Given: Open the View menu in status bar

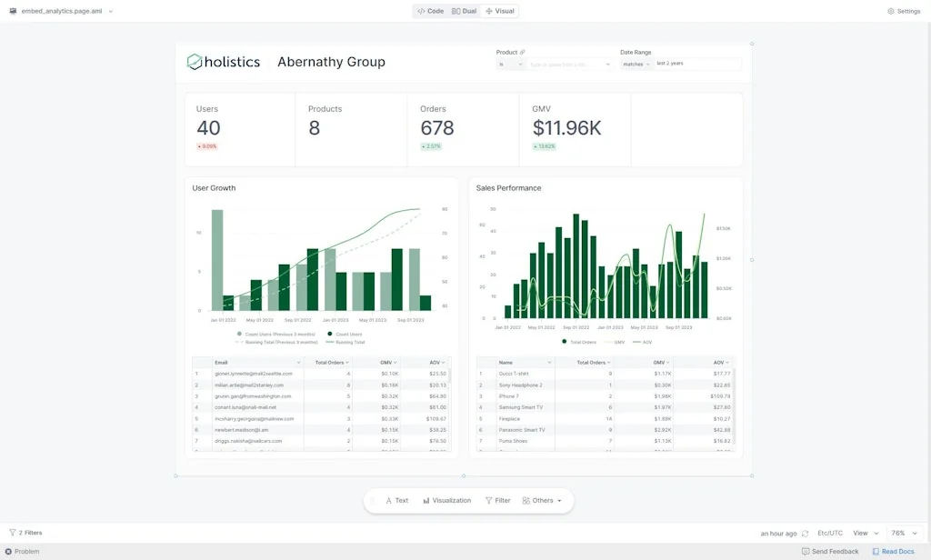Looking at the screenshot, I should click(x=861, y=533).
